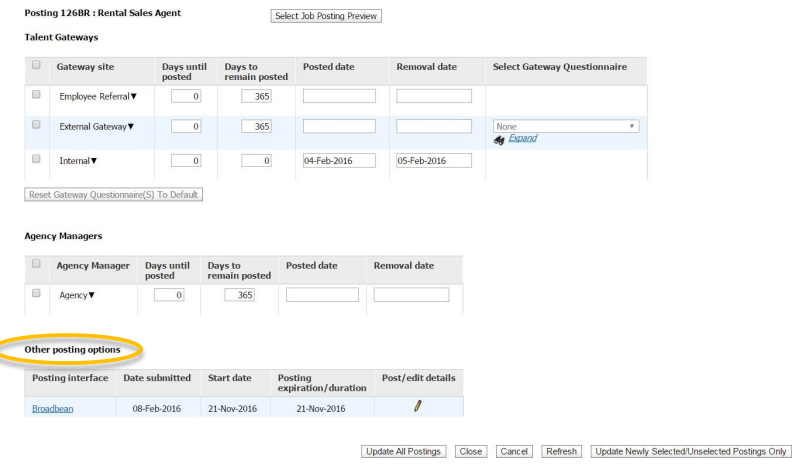Click Update All Postings button
795x471 pixels.
tap(404, 452)
